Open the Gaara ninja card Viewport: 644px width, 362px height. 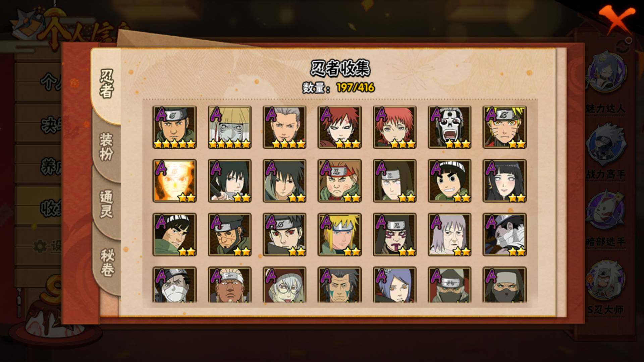(339, 127)
